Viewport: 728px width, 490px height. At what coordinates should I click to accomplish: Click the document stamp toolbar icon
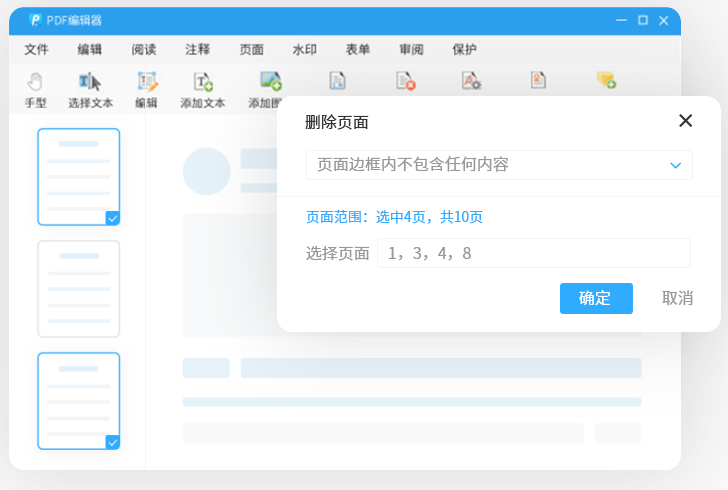538,80
